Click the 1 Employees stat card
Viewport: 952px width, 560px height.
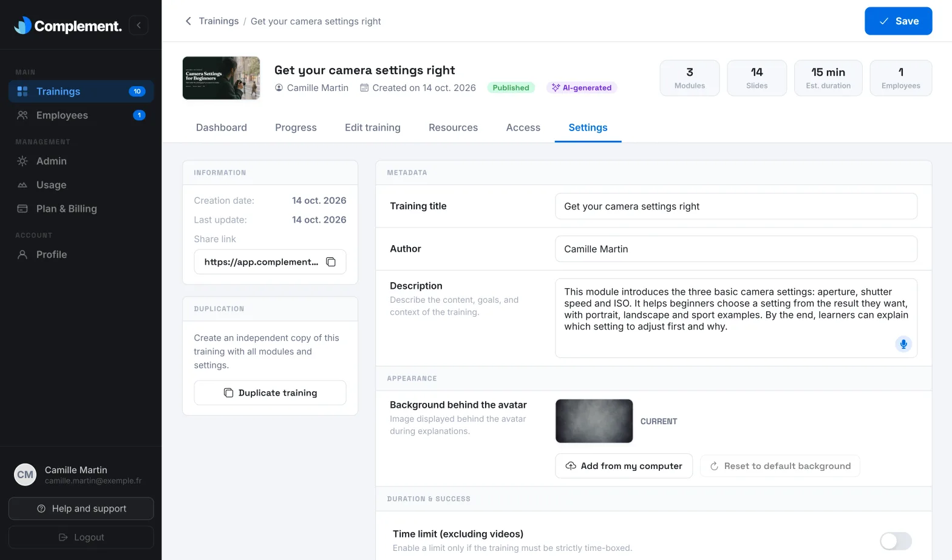tap(901, 78)
